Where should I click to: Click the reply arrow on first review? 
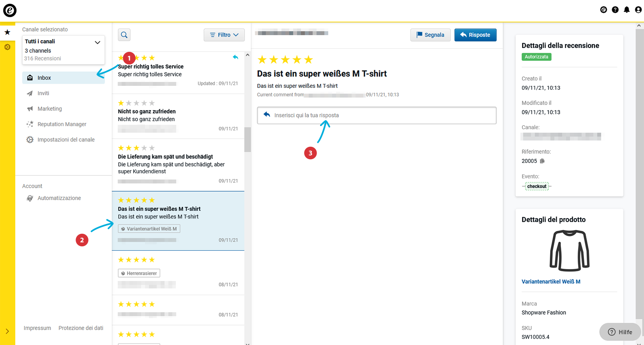tap(235, 57)
